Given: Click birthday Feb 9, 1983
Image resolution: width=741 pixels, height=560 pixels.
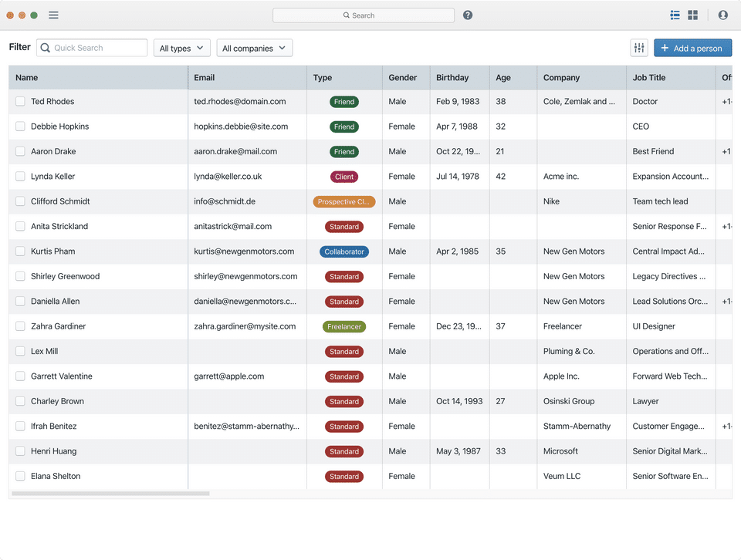Looking at the screenshot, I should [x=458, y=102].
